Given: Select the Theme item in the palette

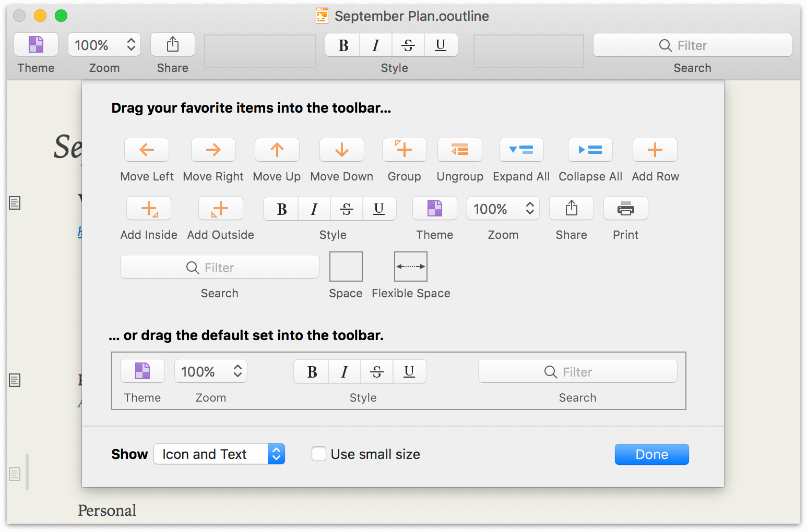Looking at the screenshot, I should (x=435, y=209).
